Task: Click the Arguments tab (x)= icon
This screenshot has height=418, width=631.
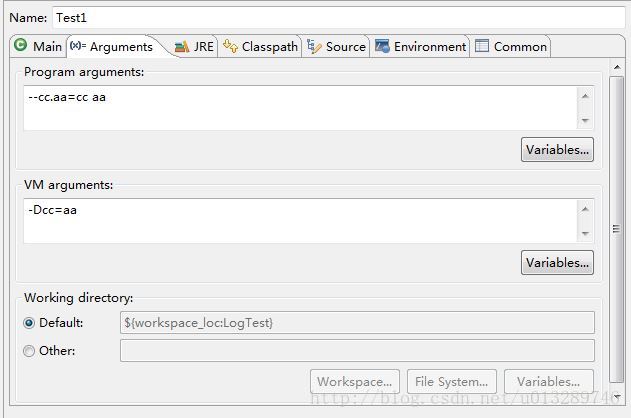Action: (x=78, y=45)
